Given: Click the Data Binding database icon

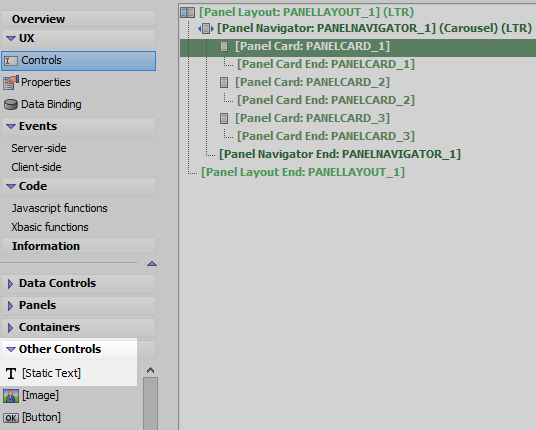Looking at the screenshot, I should [x=11, y=105].
